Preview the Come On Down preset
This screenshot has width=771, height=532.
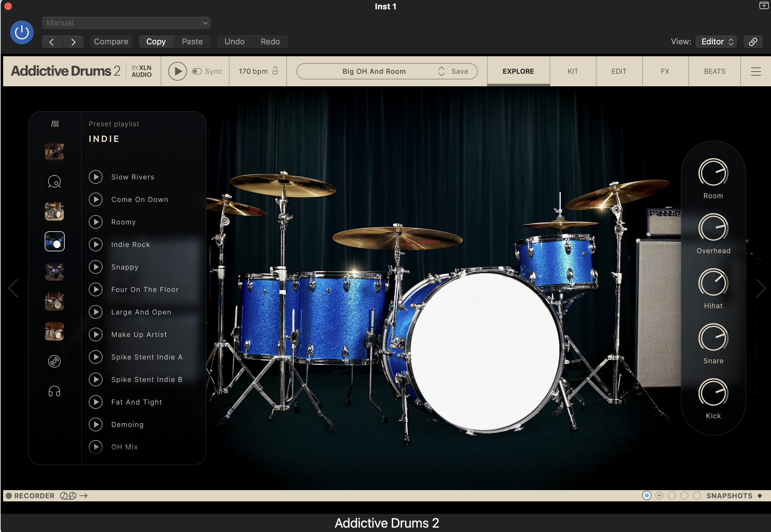pyautogui.click(x=96, y=199)
